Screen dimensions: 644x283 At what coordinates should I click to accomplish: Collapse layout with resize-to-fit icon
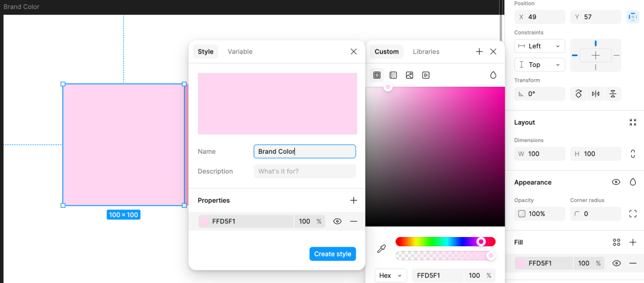coord(633,122)
